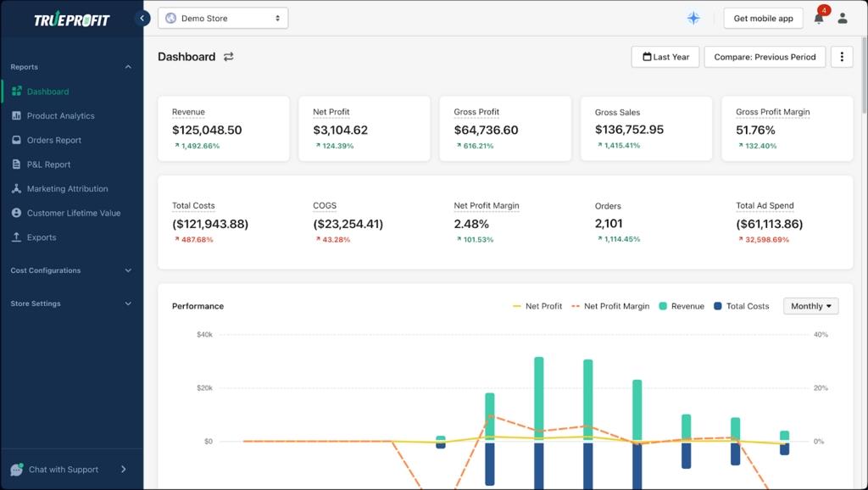
Task: Click the Chat with Support icon
Action: tap(17, 470)
